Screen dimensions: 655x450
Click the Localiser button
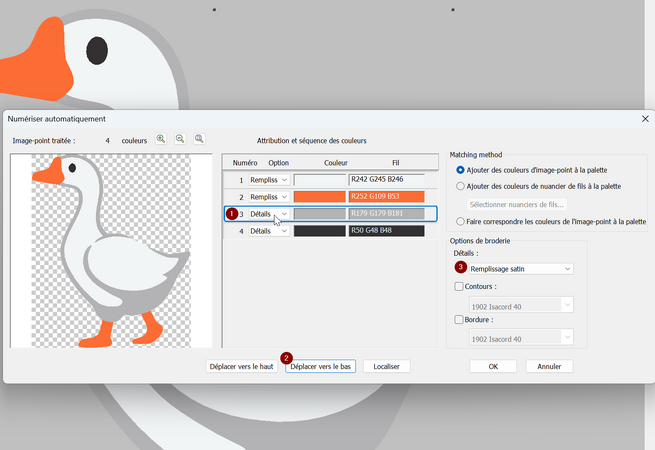pos(386,367)
